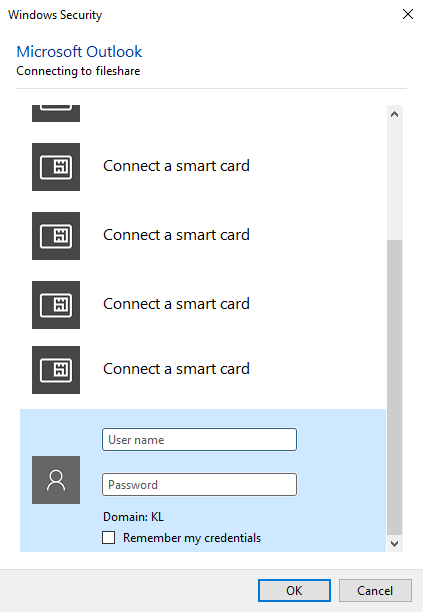Focus the User name field
The width and height of the screenshot is (423, 612).
point(199,439)
